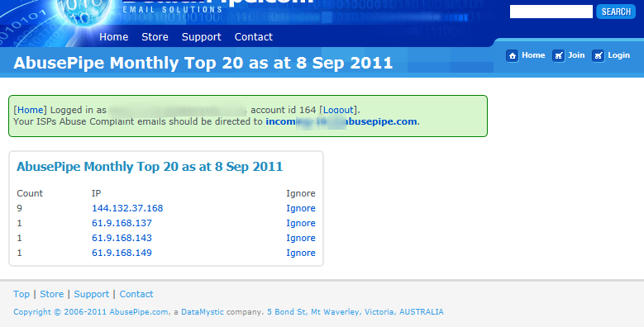Image resolution: width=644 pixels, height=327 pixels.
Task: Ignore the 61.9.168.143 entry
Action: (301, 238)
